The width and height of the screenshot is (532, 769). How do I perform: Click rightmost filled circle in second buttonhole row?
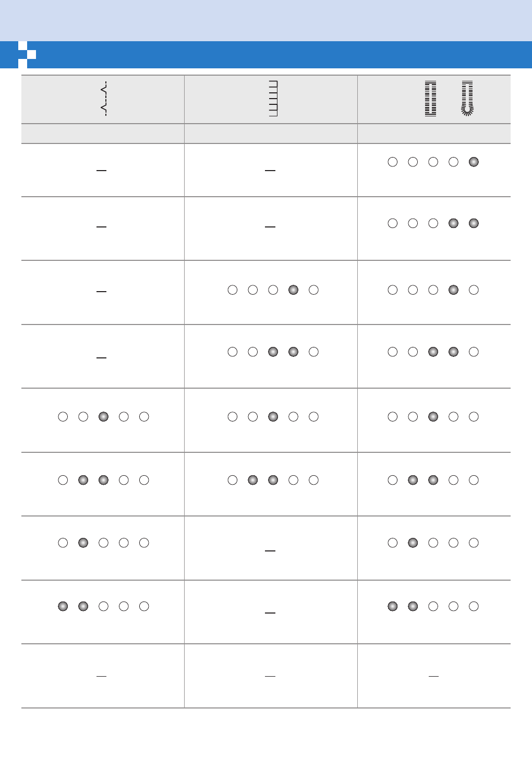click(474, 223)
